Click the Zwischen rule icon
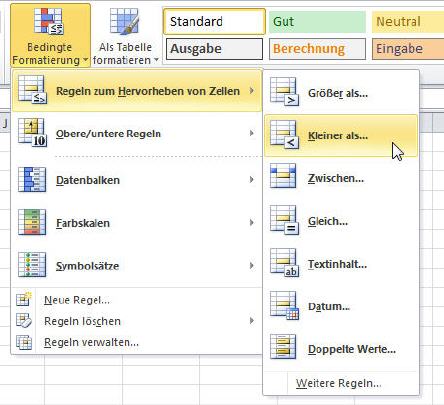444x405 pixels. click(x=283, y=176)
